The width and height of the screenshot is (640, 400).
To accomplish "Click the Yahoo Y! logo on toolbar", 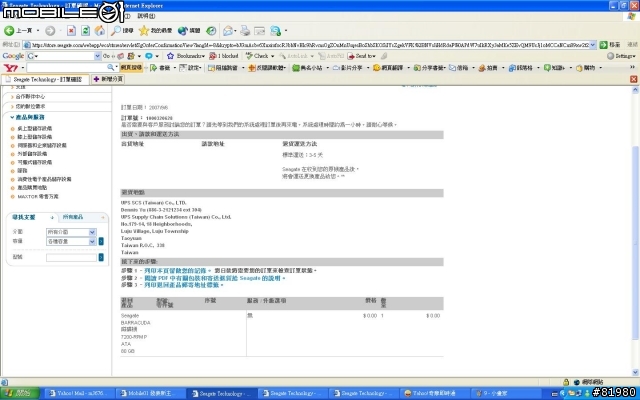I will click(10, 68).
